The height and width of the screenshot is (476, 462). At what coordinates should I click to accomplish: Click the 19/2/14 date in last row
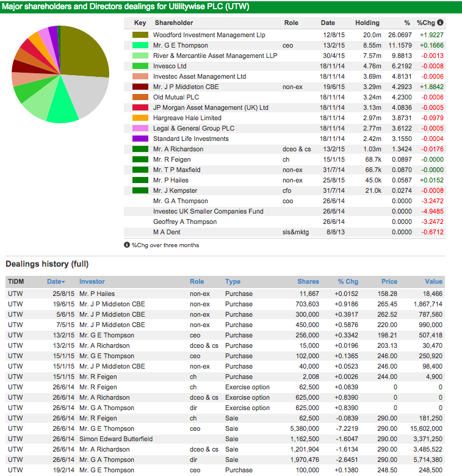click(63, 470)
